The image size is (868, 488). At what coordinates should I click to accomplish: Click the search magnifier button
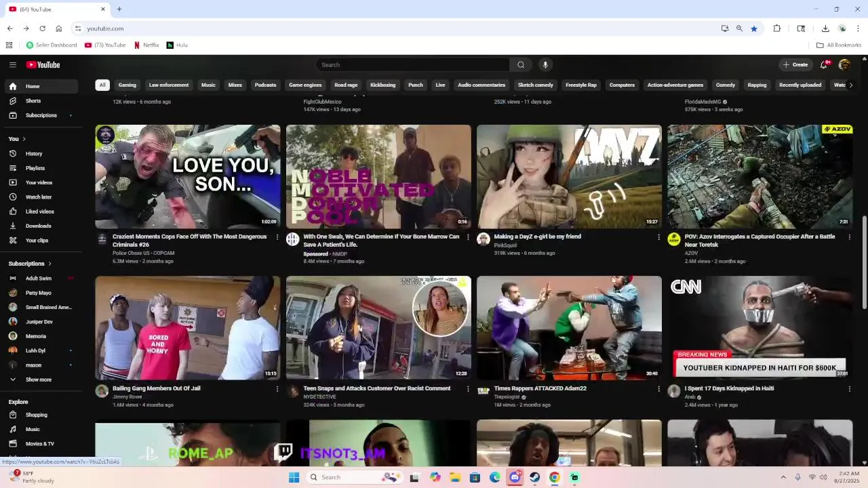coord(521,64)
